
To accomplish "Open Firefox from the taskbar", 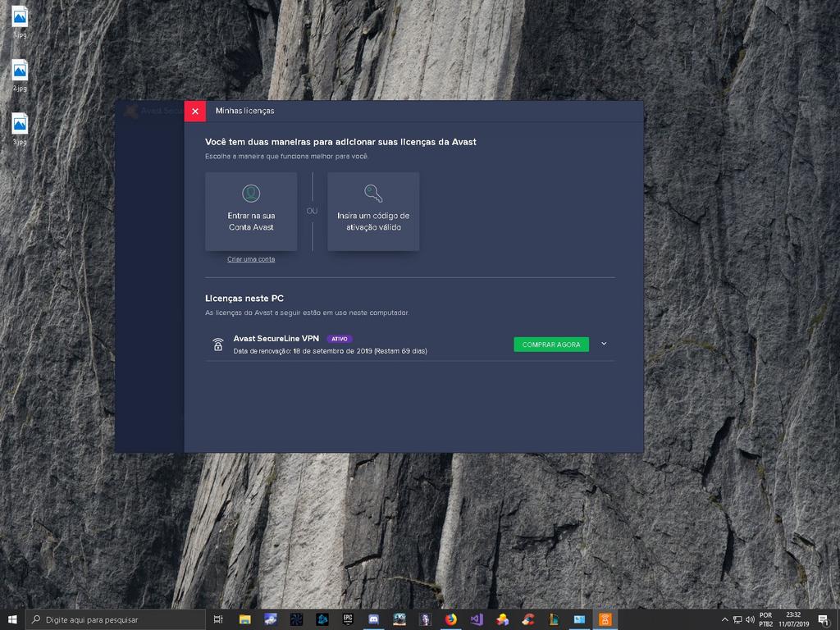I will pos(450,619).
